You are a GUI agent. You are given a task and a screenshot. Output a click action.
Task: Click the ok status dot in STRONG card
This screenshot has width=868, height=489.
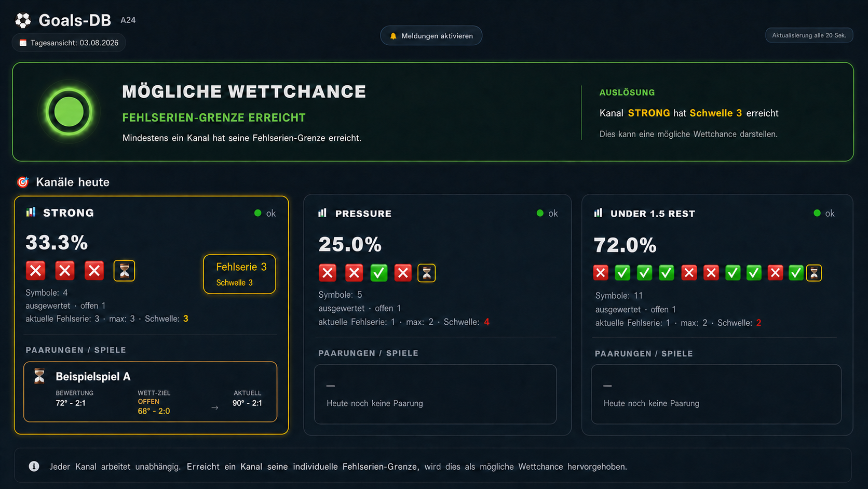point(258,213)
